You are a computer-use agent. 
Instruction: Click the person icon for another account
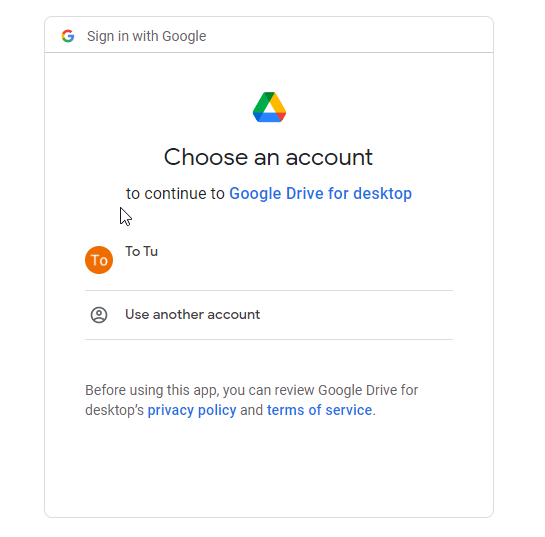99,315
